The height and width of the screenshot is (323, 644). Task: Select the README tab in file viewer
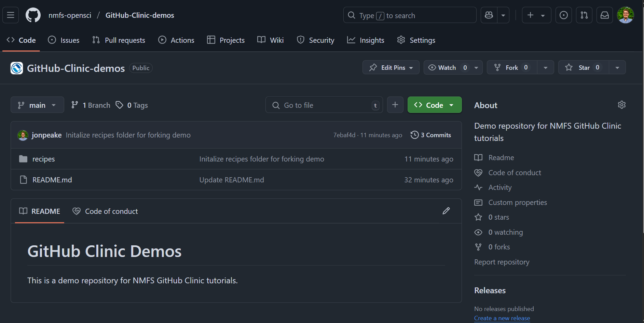tap(40, 211)
